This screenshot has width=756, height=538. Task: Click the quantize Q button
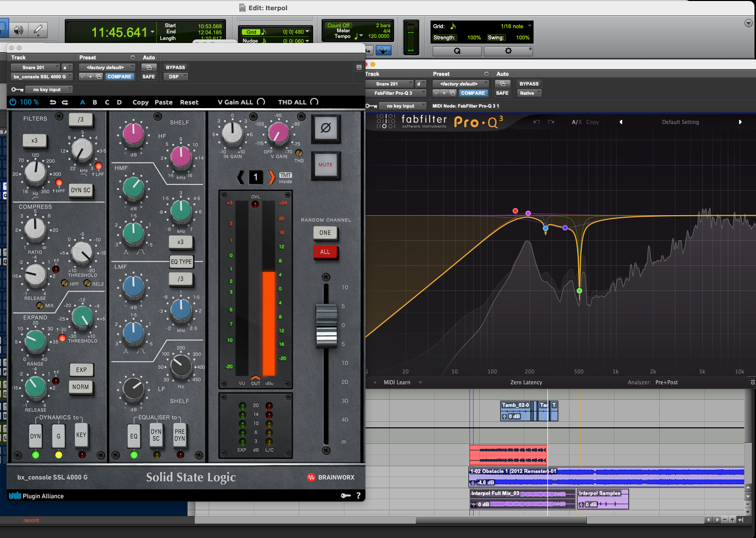(x=457, y=51)
